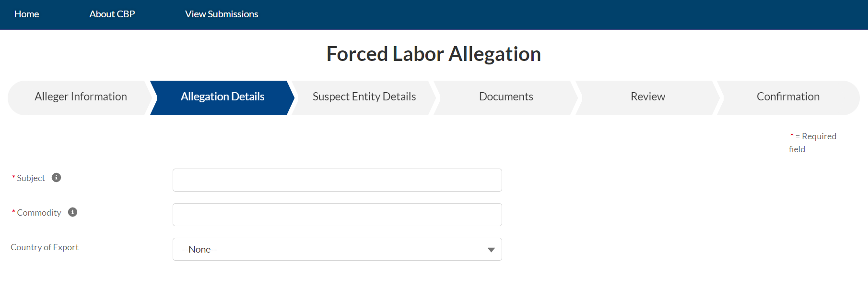Switch to the Documents step
The width and height of the screenshot is (868, 304).
coord(506,97)
